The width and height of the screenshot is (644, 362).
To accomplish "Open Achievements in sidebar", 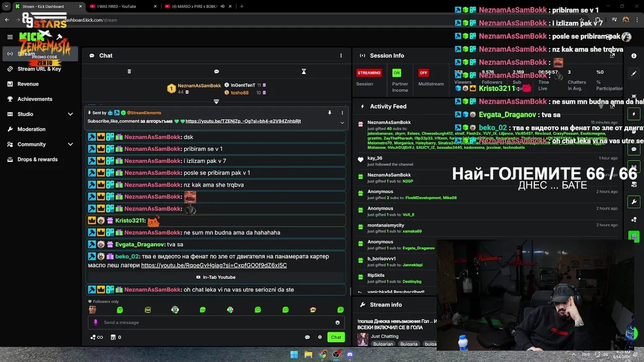I will click(x=40, y=99).
